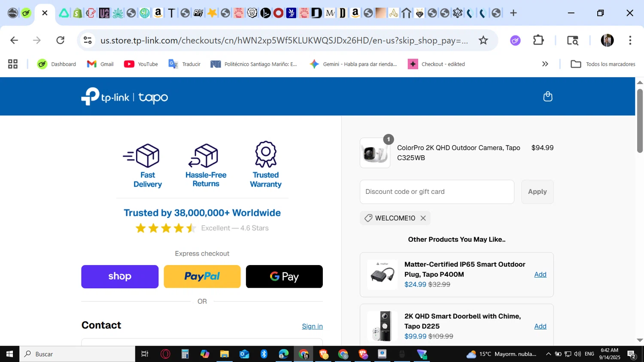Viewport: 644px width, 362px height.
Task: Open Gmail bookmark
Action: [100, 64]
